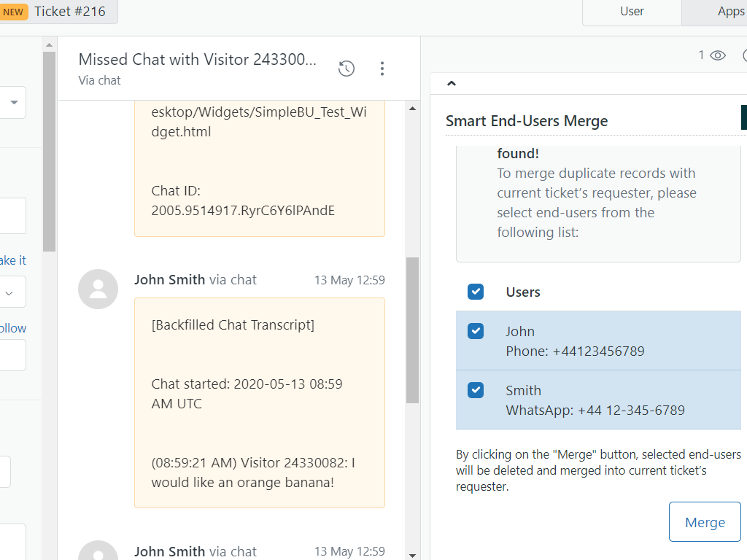This screenshot has width=747, height=560.
Task: Open ticket events history clock icon
Action: tap(347, 69)
